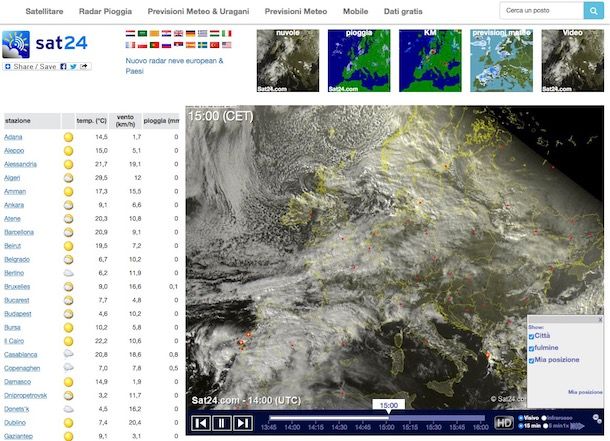Click the search magnifier button
610x441 pixels.
tap(594, 11)
